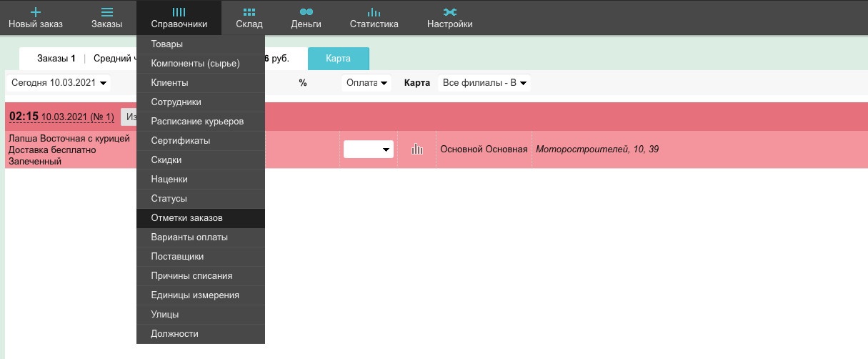Select Расписание курьеров menu item
This screenshot has width=868, height=359.
(197, 122)
